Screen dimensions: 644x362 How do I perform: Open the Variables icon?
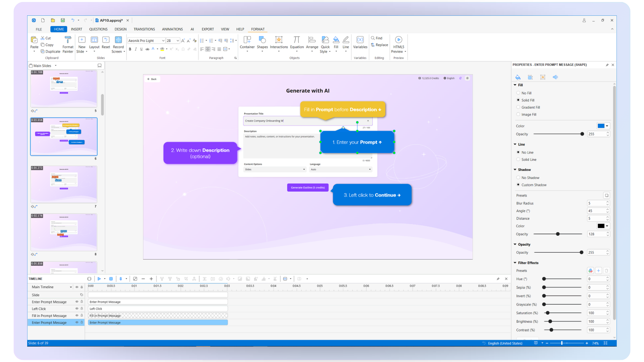coord(360,40)
